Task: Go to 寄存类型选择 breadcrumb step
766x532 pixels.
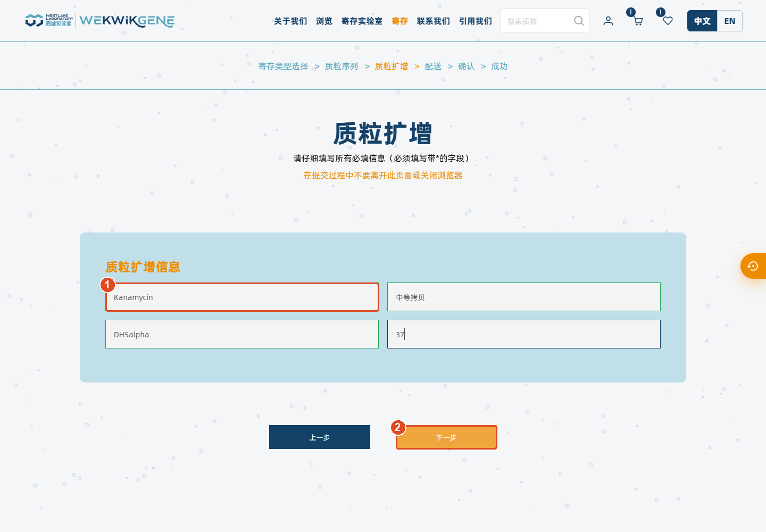Action: coord(283,66)
